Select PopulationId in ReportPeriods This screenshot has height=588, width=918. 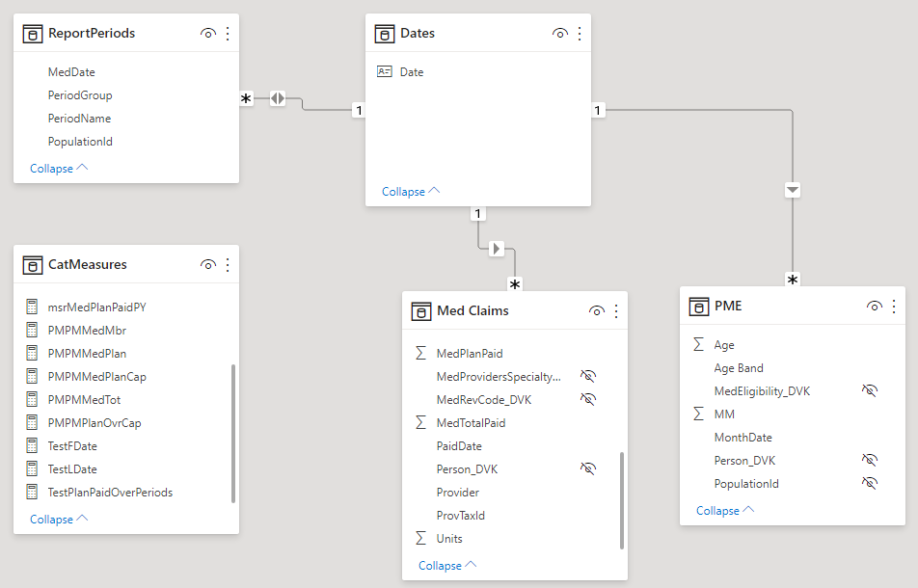click(x=80, y=142)
